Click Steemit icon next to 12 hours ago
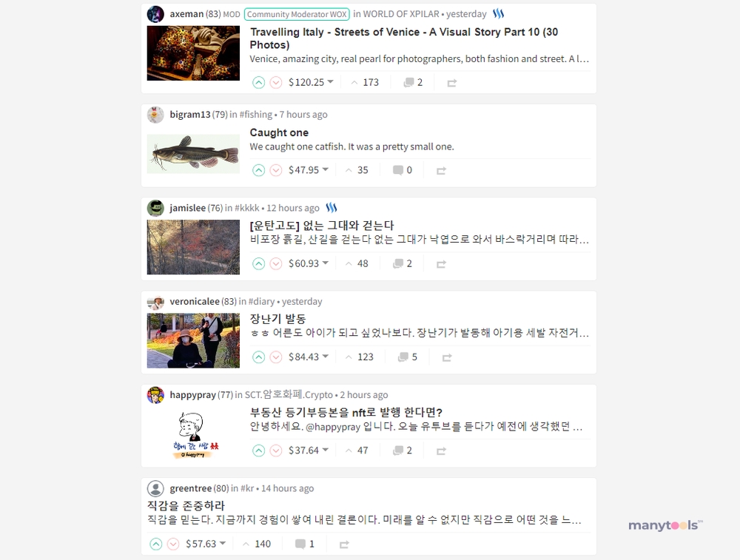740x560 pixels. (x=332, y=208)
